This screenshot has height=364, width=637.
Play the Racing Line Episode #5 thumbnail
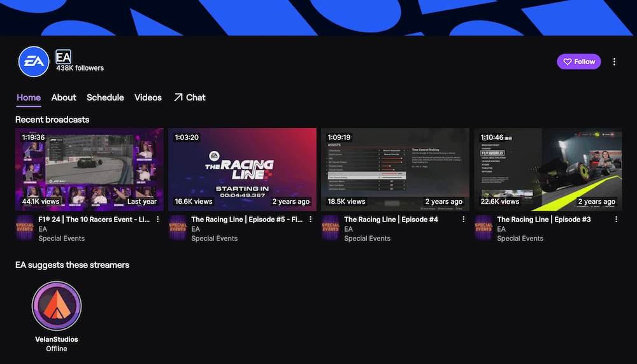[242, 170]
